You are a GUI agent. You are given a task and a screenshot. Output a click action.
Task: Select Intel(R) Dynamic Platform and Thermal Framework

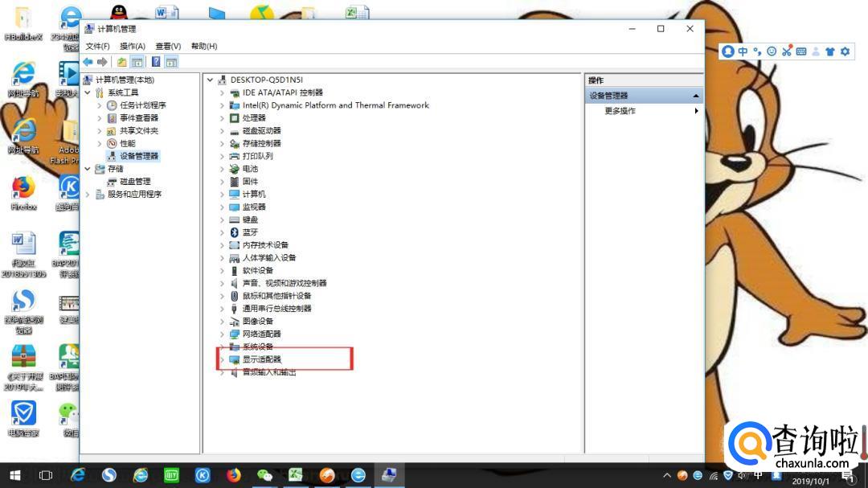coord(335,105)
